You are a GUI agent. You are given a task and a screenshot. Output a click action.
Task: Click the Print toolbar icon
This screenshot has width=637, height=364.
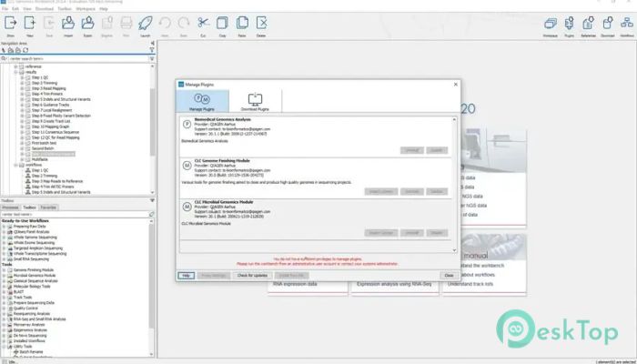click(126, 23)
